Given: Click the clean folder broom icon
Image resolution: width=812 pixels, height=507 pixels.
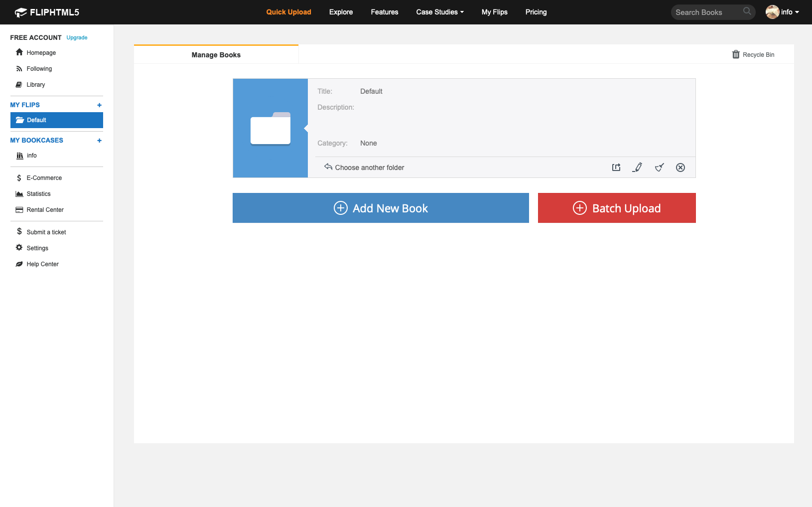Looking at the screenshot, I should tap(659, 168).
